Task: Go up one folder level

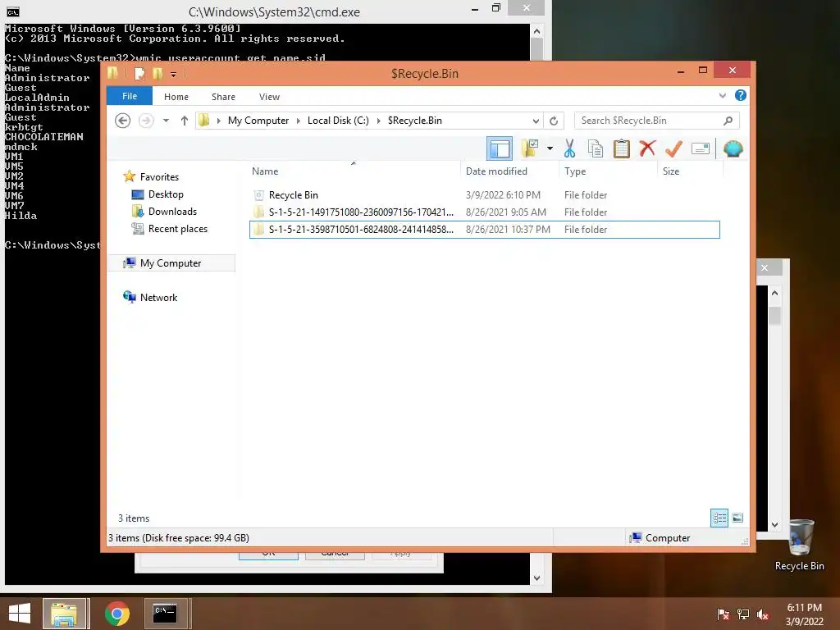Action: (x=185, y=121)
